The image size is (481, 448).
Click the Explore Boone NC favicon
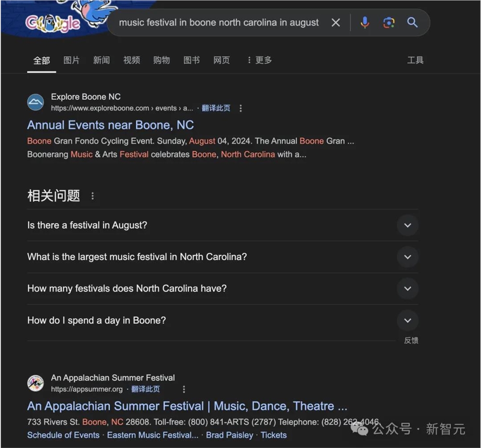[x=36, y=102]
